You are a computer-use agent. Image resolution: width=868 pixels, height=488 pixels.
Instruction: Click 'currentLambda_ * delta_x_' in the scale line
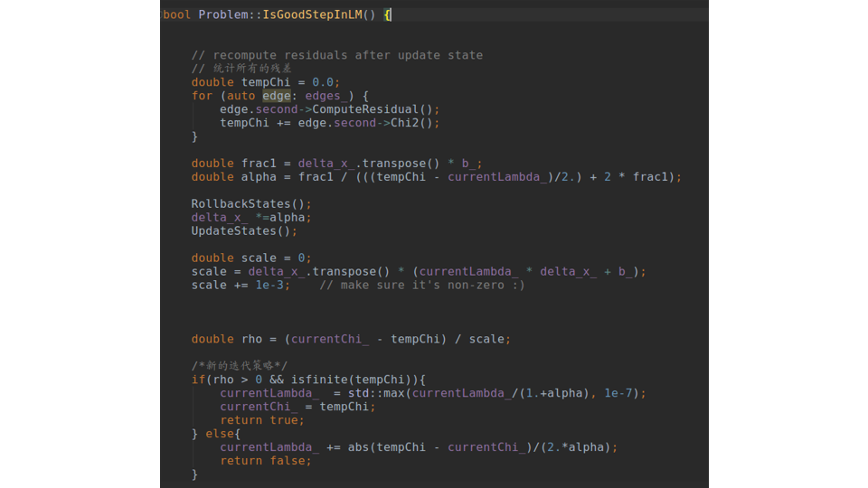pos(508,272)
